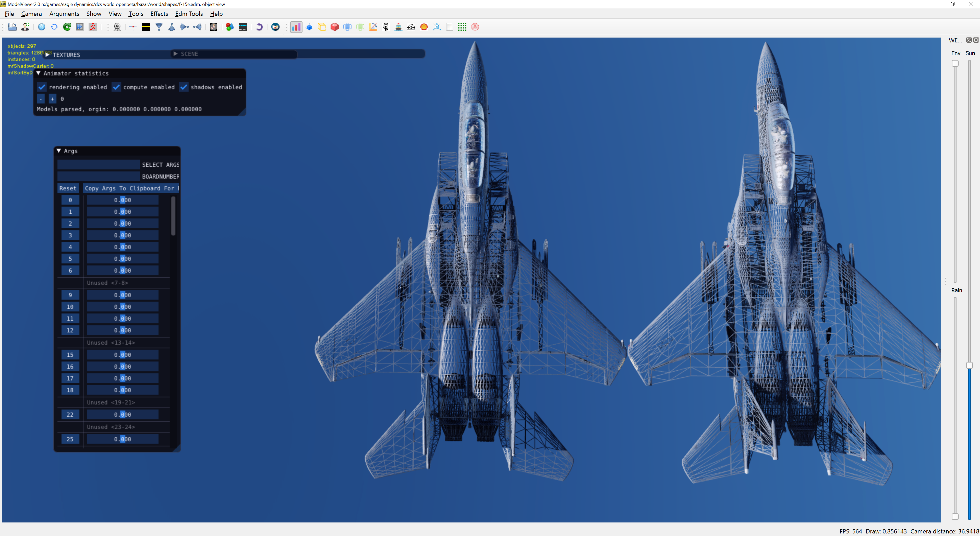Viewport: 980px width, 536px height.
Task: Click the ship icon in toolbar
Action: (x=399, y=27)
